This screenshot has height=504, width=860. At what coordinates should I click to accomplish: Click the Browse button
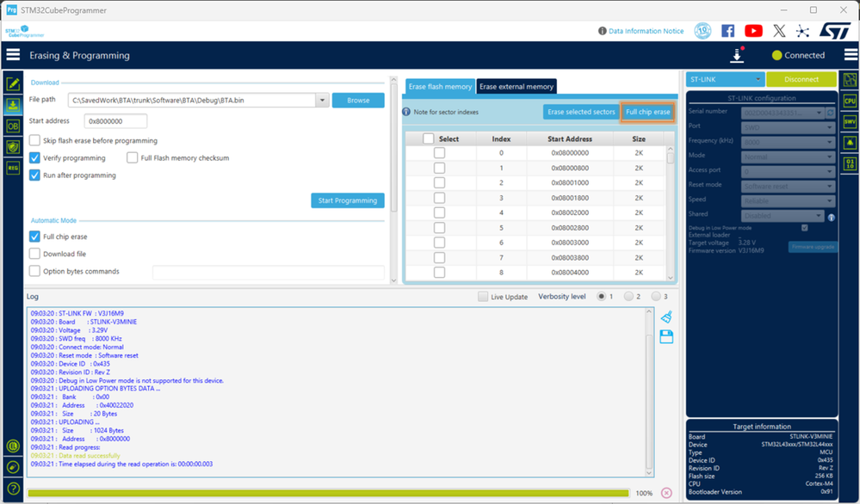click(x=358, y=101)
